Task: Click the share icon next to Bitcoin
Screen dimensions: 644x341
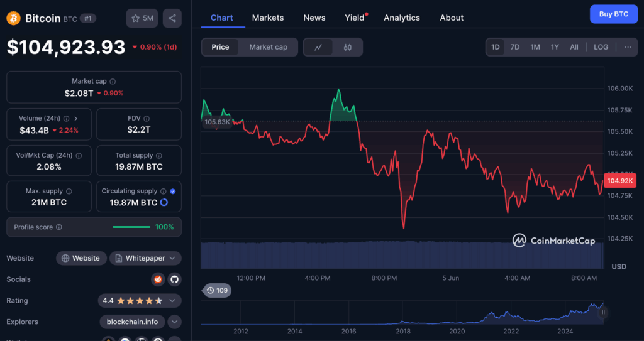Action: click(x=172, y=18)
